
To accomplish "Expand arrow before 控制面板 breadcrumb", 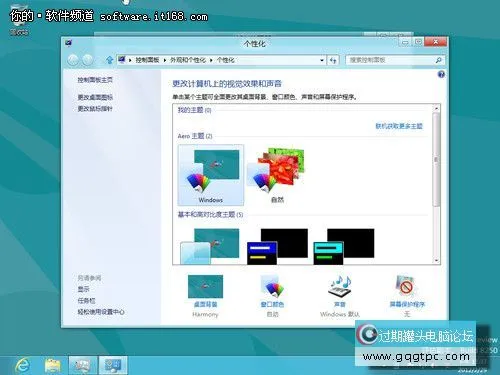I will (x=130, y=60).
